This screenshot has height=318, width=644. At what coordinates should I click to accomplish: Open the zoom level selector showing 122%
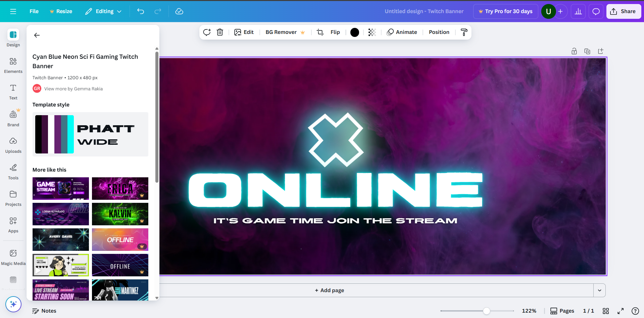point(529,311)
